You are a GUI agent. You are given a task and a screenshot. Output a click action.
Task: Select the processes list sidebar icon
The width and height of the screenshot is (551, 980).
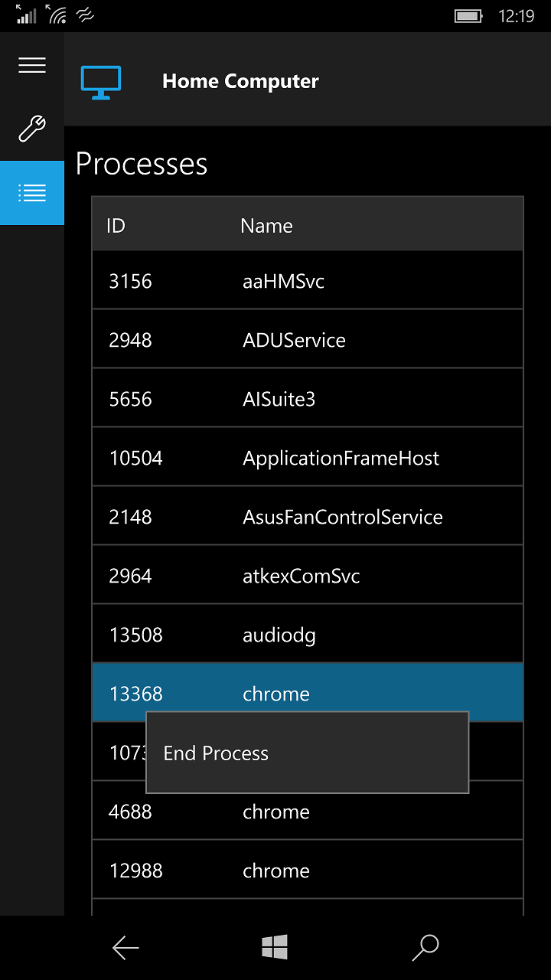[x=32, y=193]
